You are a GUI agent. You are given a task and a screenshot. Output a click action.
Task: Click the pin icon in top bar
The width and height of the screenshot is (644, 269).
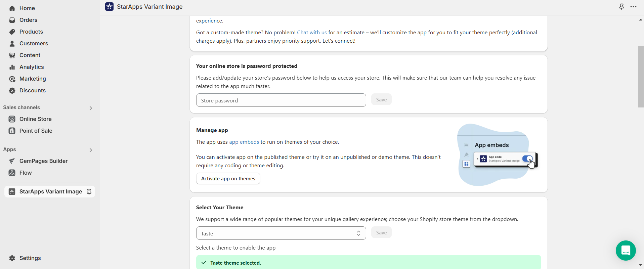[621, 7]
